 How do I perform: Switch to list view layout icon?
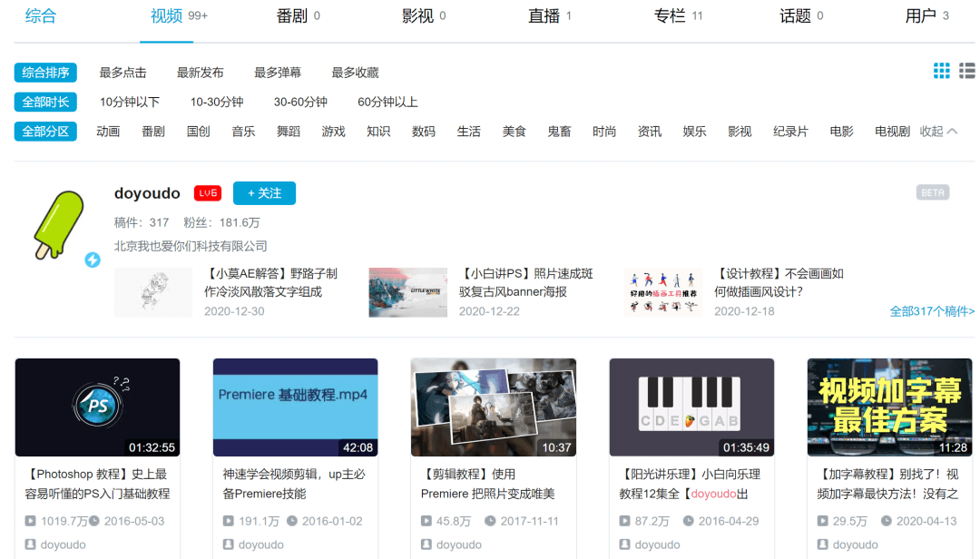click(967, 71)
